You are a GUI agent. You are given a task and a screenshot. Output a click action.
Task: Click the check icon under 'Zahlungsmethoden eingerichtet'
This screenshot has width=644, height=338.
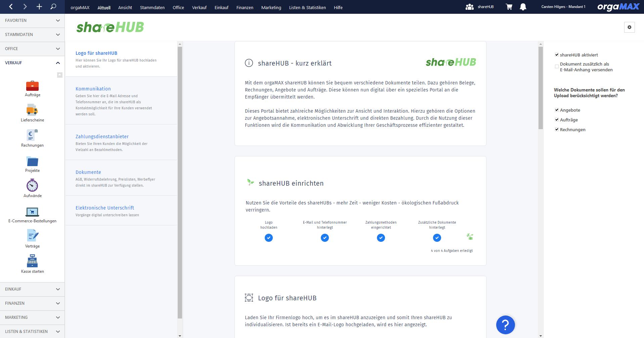[381, 238]
